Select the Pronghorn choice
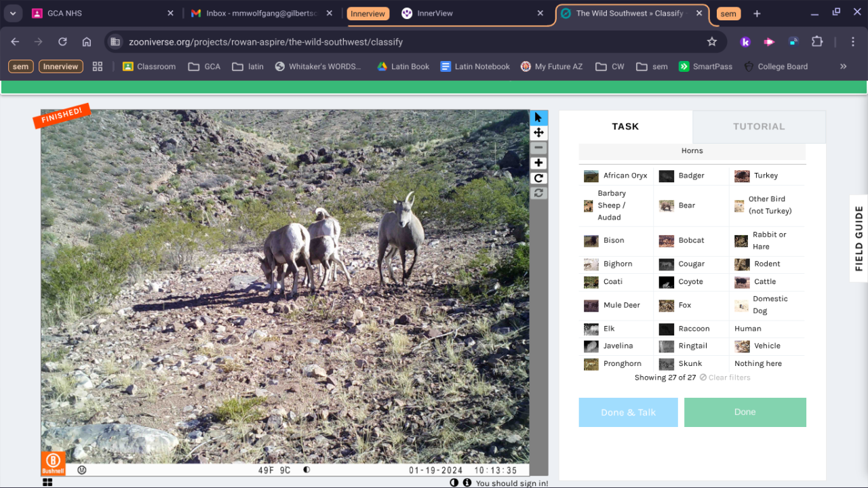Screen dimensions: 868x488 616,364
